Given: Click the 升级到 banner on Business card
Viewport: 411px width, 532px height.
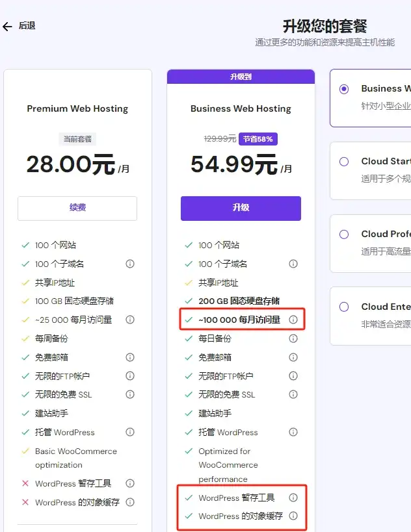Looking at the screenshot, I should coord(241,77).
